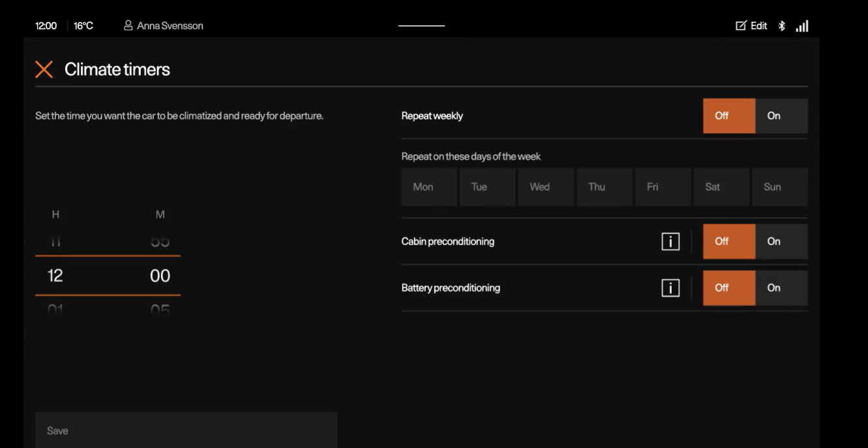This screenshot has width=868, height=448.
Task: Tap the top center drag handle bar
Action: (421, 26)
